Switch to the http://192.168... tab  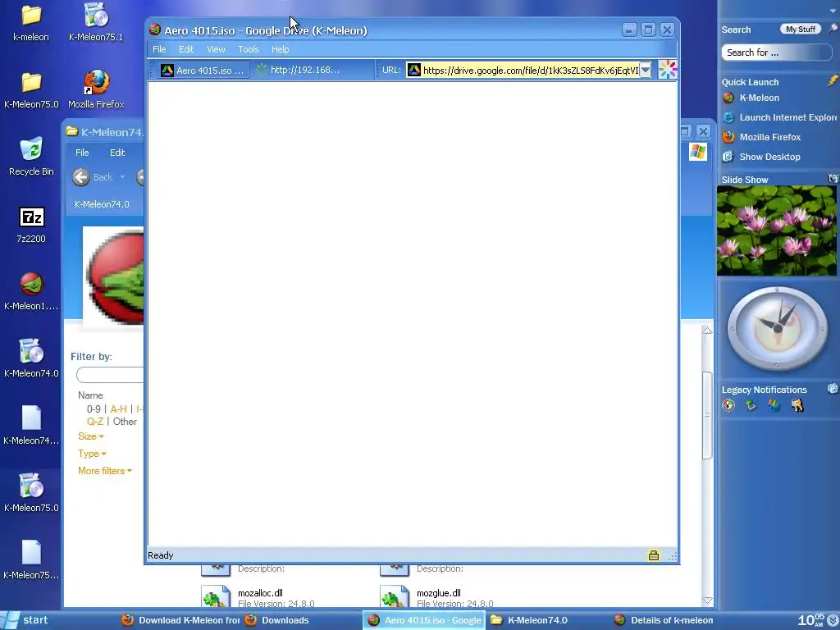point(298,70)
